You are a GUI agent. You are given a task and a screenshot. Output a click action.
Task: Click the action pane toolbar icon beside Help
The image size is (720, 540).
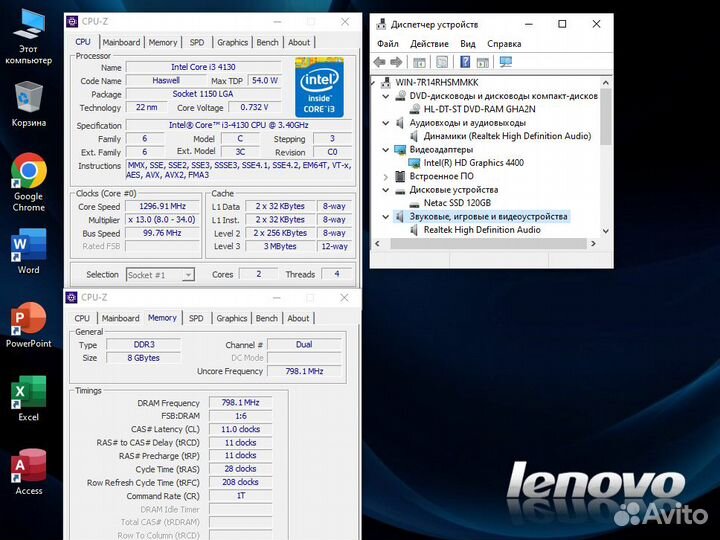click(482, 62)
